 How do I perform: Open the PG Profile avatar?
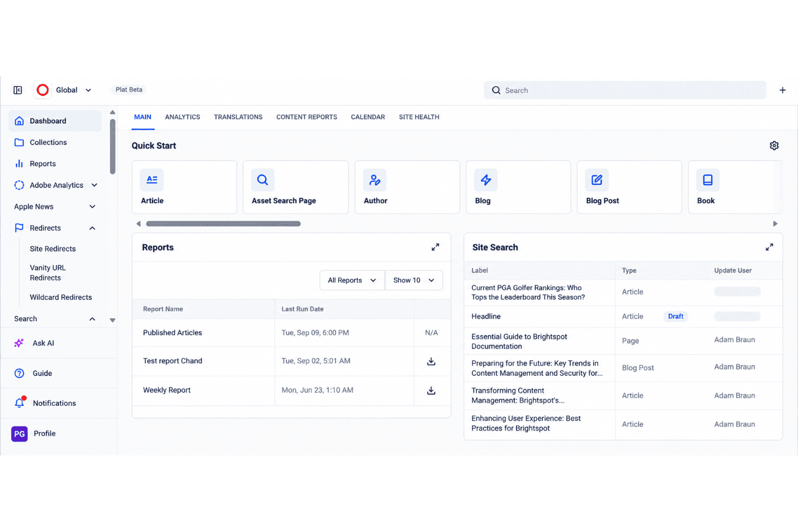[19, 433]
